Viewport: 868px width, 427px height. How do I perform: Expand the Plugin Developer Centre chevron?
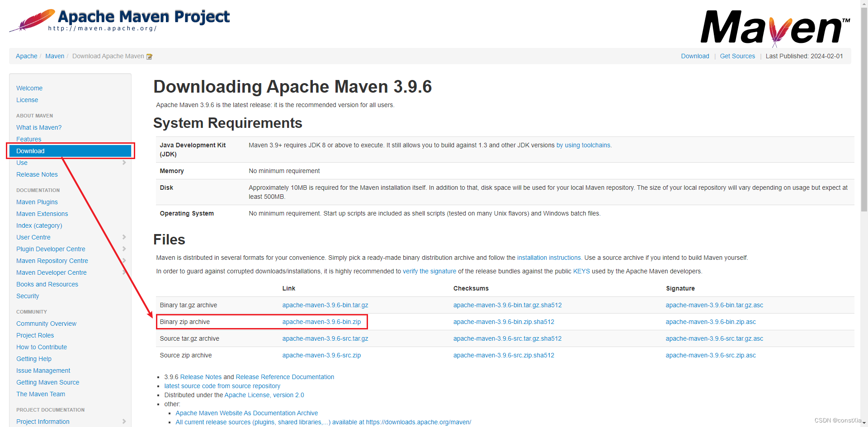[x=124, y=249]
